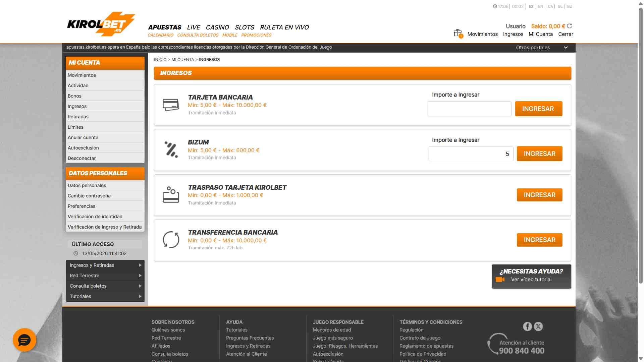This screenshot has height=362, width=644.
Task: Switch language to EN
Action: click(x=541, y=6)
